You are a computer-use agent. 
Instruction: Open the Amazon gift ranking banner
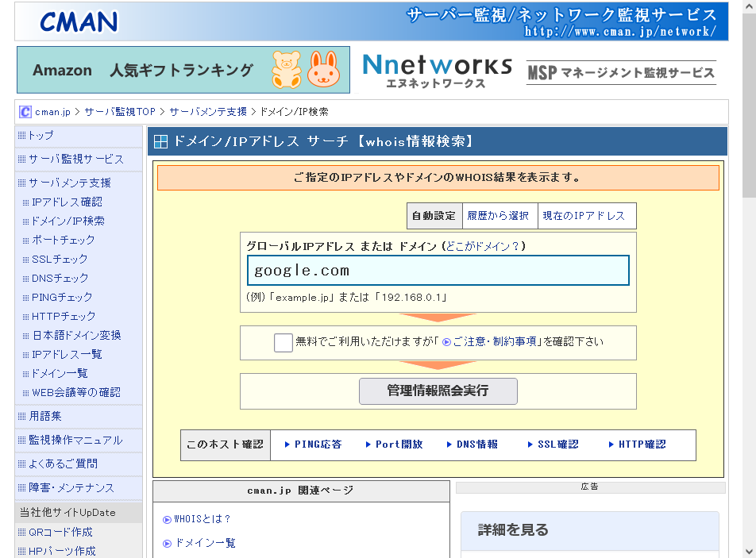pos(183,70)
